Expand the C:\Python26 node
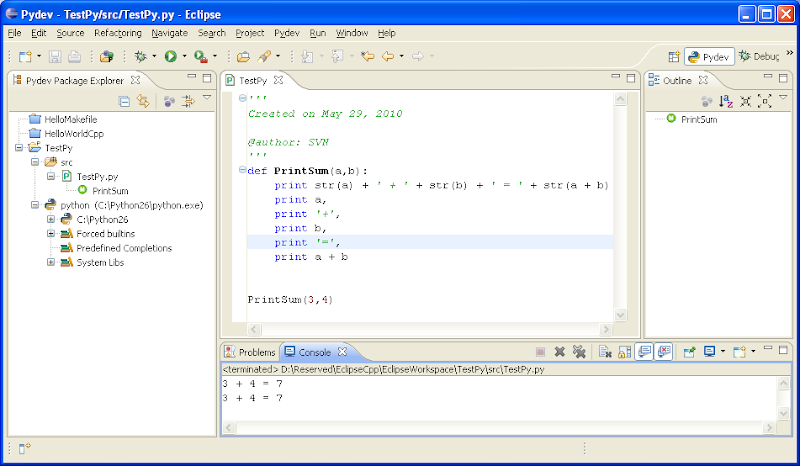The height and width of the screenshot is (466, 800). click(51, 219)
